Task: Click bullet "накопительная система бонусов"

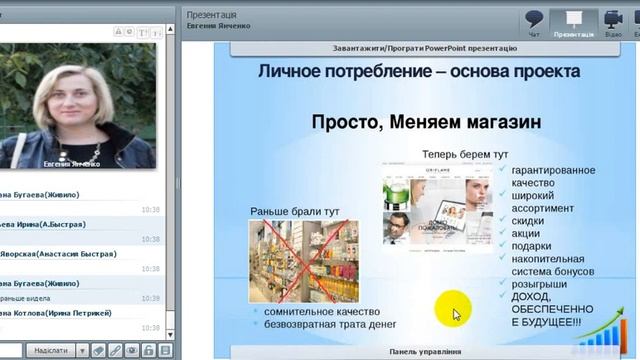Action: click(x=553, y=265)
